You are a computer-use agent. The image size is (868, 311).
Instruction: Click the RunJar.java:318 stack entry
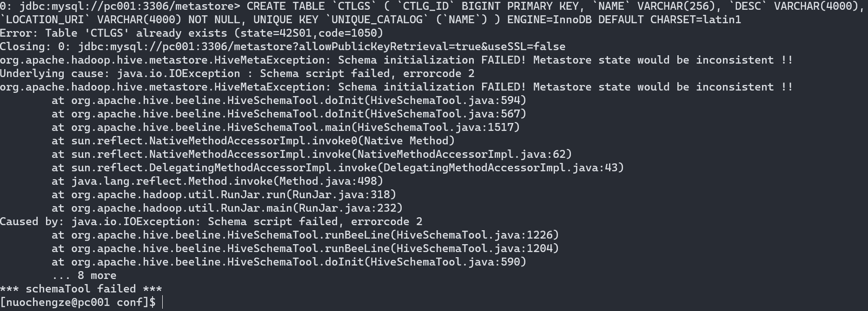click(x=224, y=195)
